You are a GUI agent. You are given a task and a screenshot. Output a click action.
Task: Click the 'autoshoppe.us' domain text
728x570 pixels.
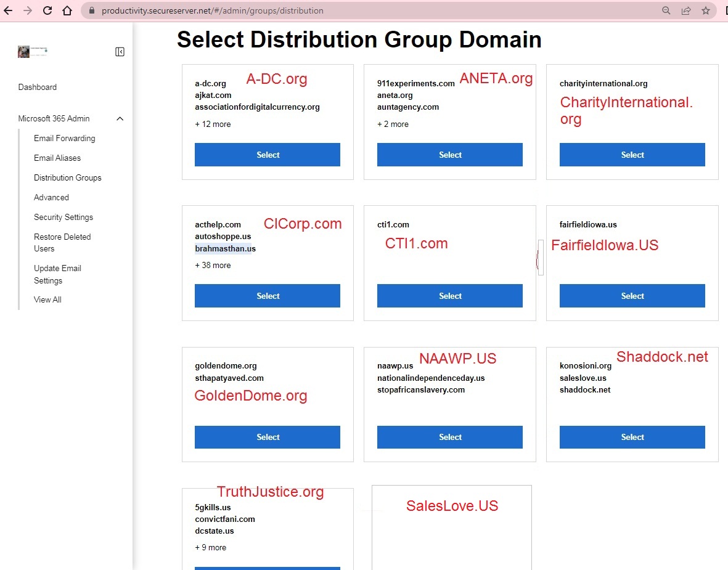pyautogui.click(x=223, y=237)
